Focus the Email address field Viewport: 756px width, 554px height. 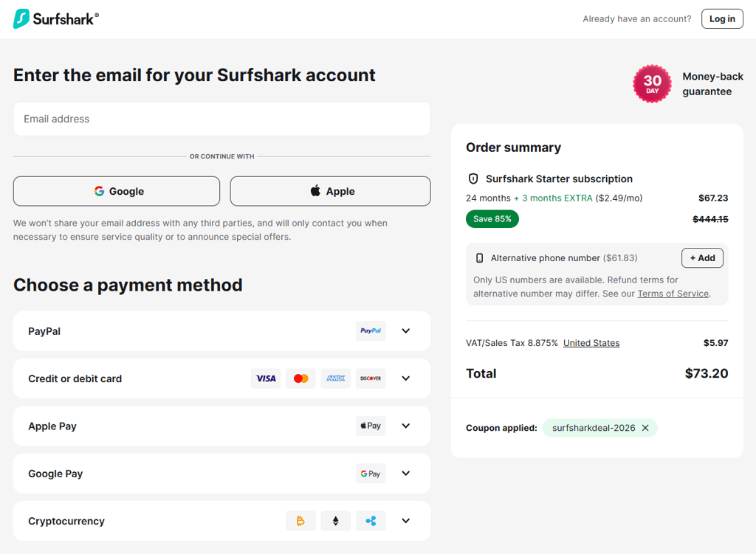[x=221, y=119]
